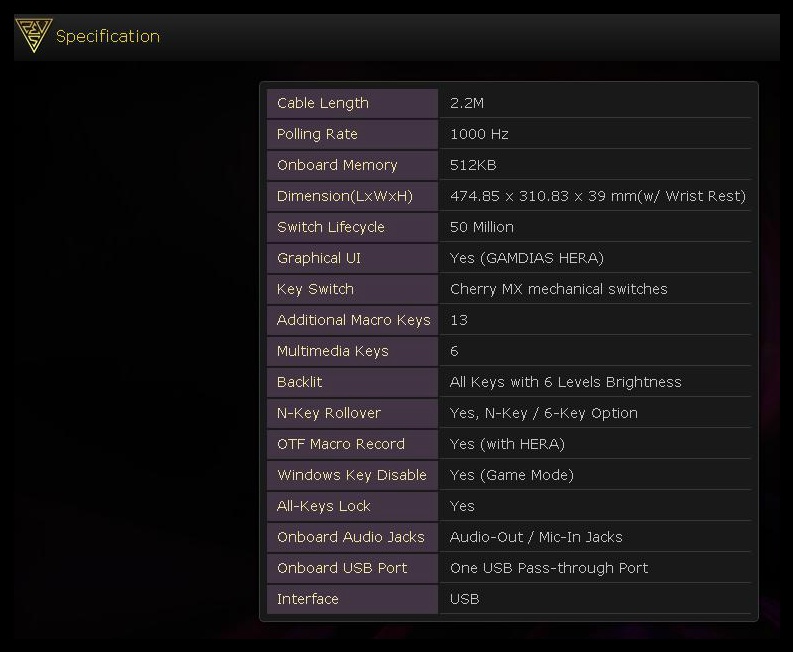
Task: Click the Multimedia Keys label
Action: 332,351
